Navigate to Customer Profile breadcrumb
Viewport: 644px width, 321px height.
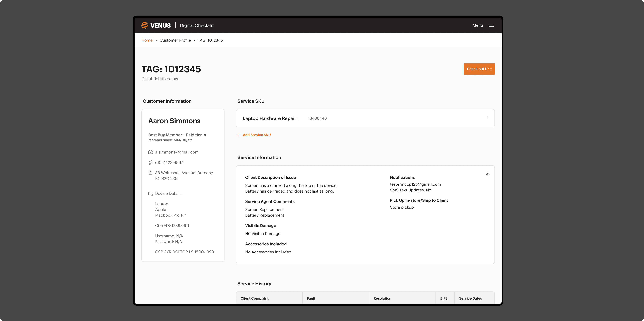click(x=175, y=40)
